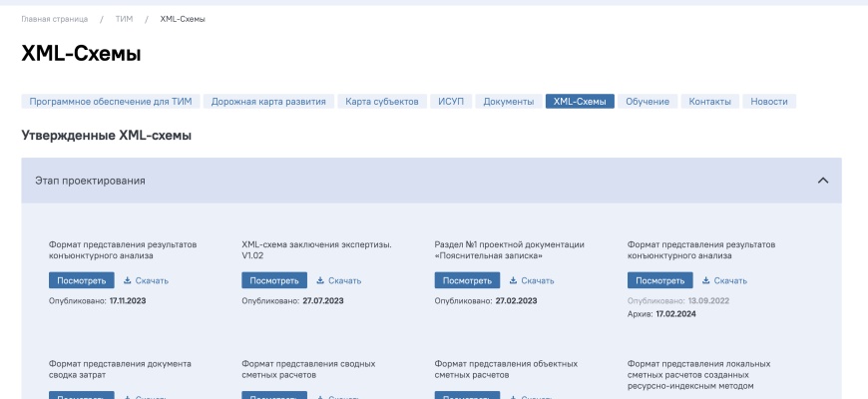Click «Главная страница» breadcrumb link

pyautogui.click(x=55, y=19)
